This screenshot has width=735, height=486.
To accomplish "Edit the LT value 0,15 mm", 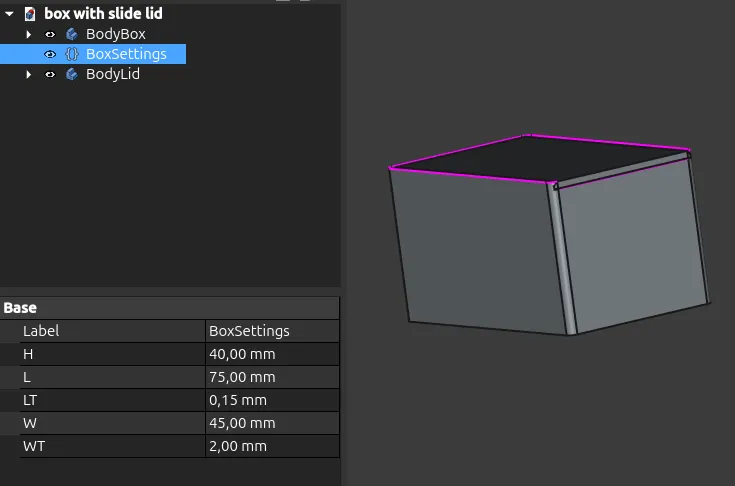I will coord(272,400).
